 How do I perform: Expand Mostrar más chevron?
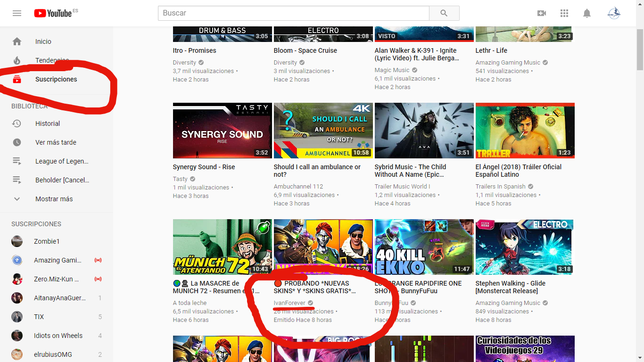(17, 199)
